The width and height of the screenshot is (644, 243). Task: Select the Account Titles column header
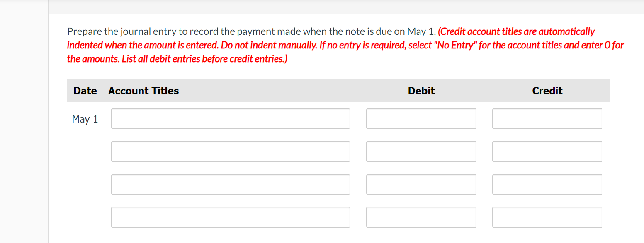click(x=143, y=91)
